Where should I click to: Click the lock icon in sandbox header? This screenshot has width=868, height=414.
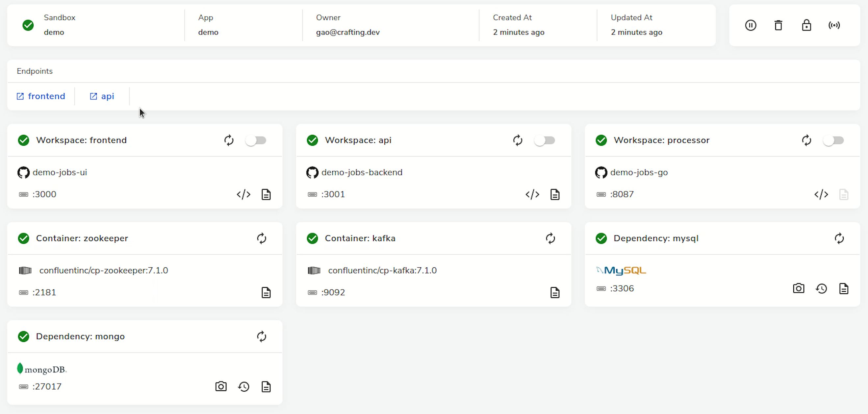806,25
